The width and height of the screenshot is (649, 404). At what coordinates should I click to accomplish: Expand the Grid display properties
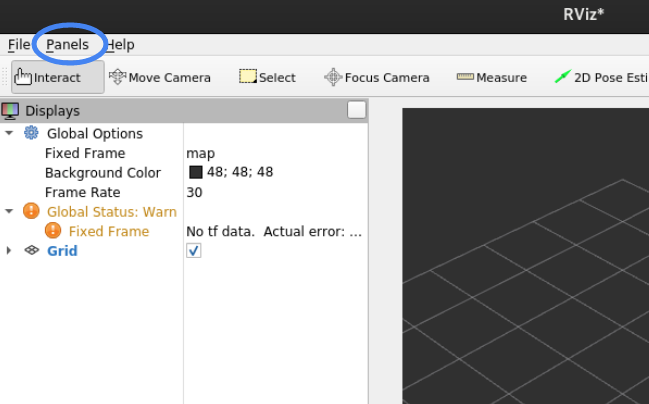pos(9,250)
